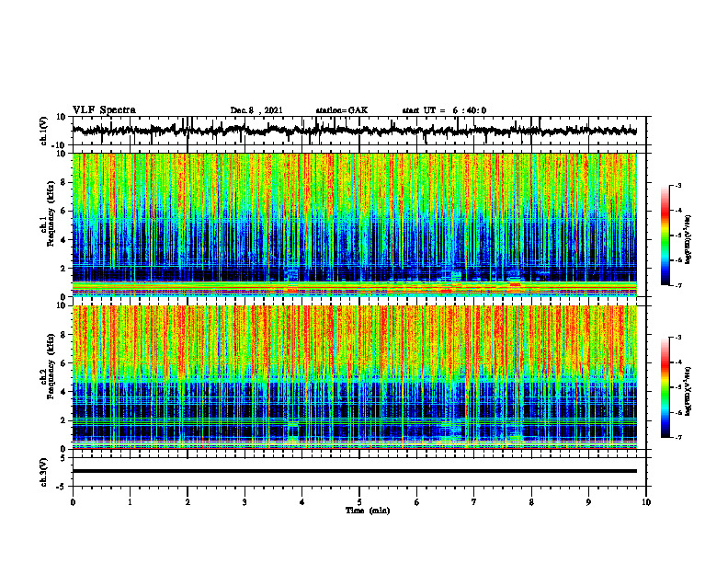
Task: Click the ch.2 spectrogram color scale bar
Action: pyautogui.click(x=665, y=387)
